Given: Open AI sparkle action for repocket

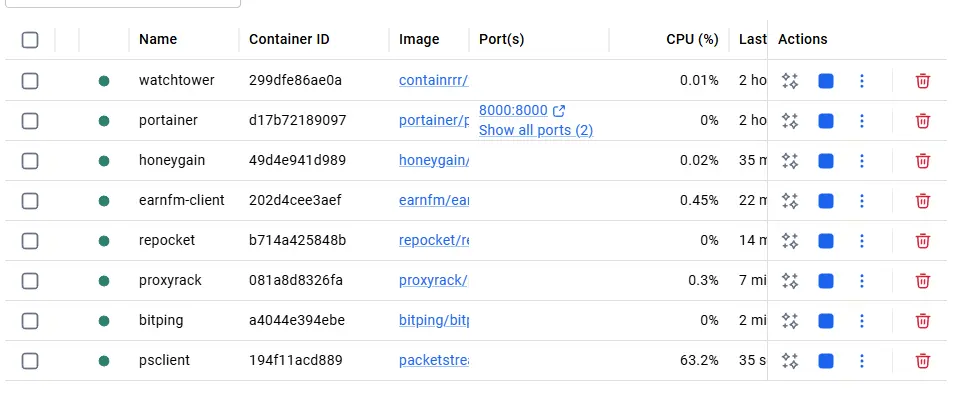Looking at the screenshot, I should pyautogui.click(x=790, y=241).
